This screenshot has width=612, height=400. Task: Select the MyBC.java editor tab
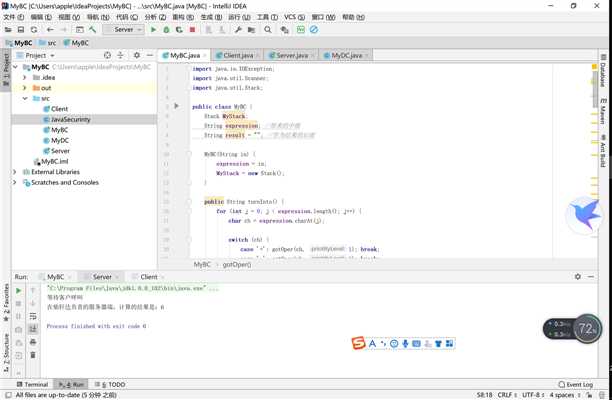coord(184,55)
